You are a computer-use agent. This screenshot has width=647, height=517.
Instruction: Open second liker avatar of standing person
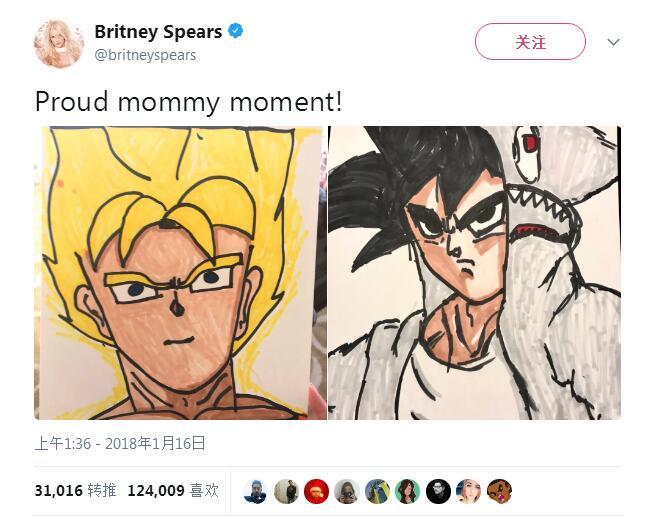point(286,491)
